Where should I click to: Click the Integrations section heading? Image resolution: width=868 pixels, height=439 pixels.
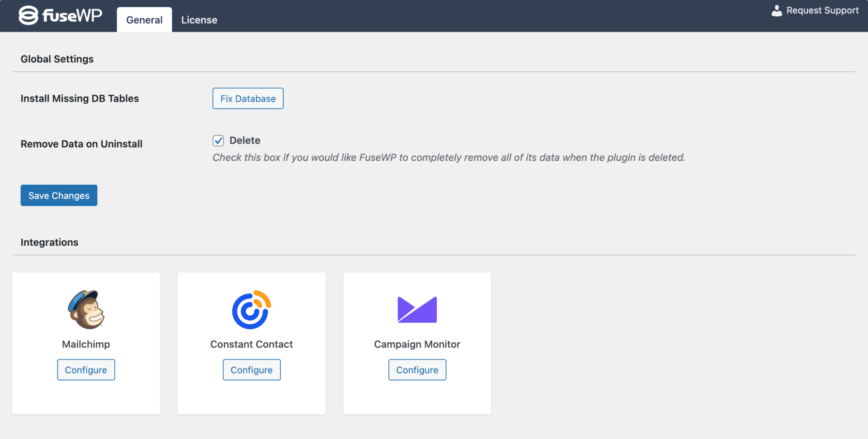49,243
